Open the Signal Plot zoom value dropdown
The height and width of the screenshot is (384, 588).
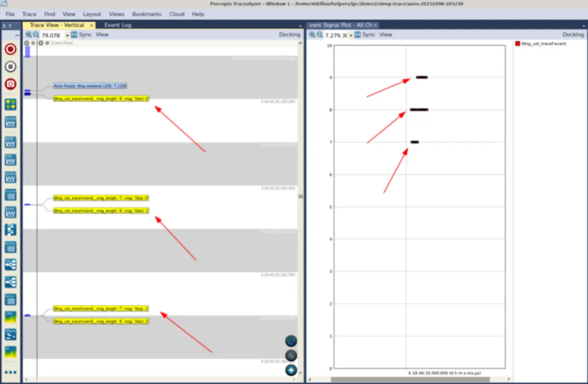(351, 35)
